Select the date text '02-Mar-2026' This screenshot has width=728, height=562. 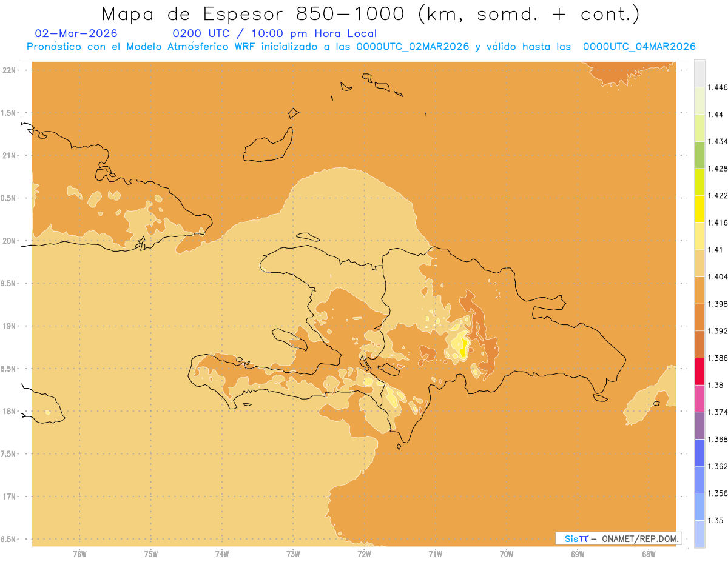pyautogui.click(x=76, y=33)
